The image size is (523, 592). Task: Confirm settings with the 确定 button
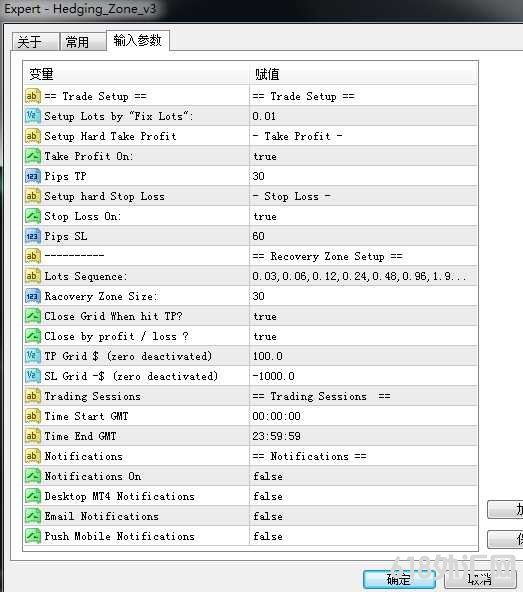point(399,579)
